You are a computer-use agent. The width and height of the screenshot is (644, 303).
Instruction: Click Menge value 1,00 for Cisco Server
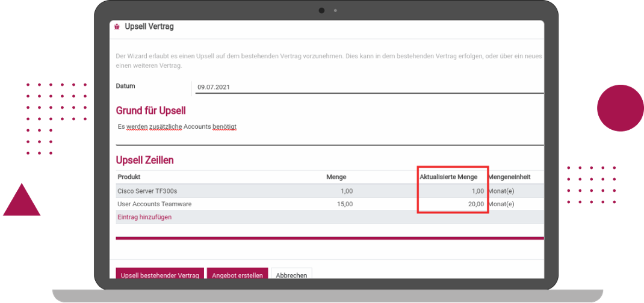[345, 191]
